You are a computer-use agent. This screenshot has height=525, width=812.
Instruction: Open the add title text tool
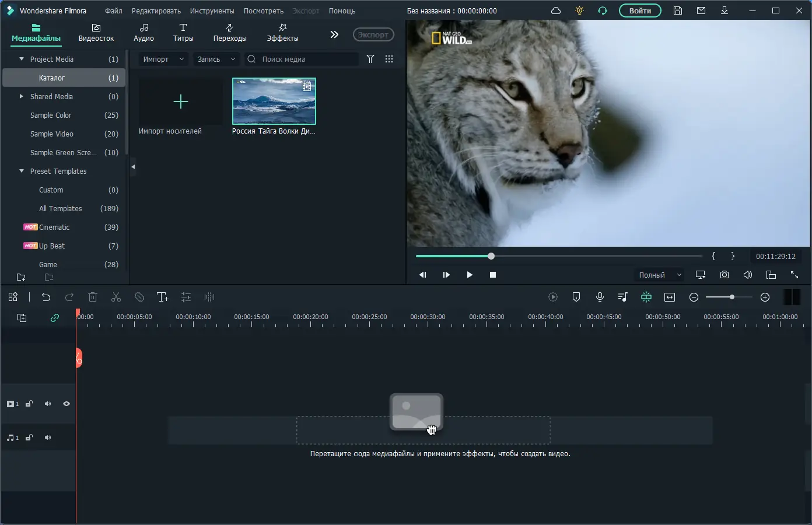click(163, 297)
